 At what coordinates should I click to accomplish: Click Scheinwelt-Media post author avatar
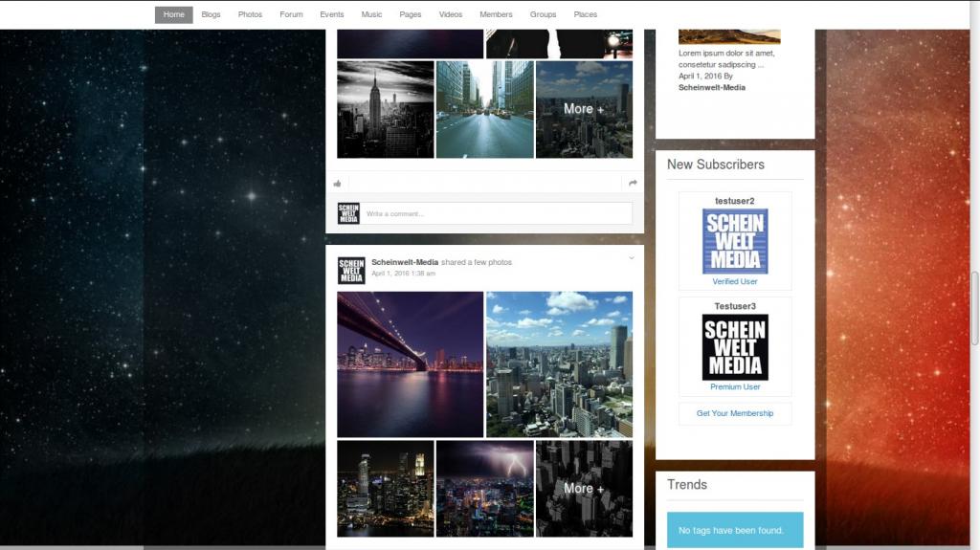coord(351,271)
